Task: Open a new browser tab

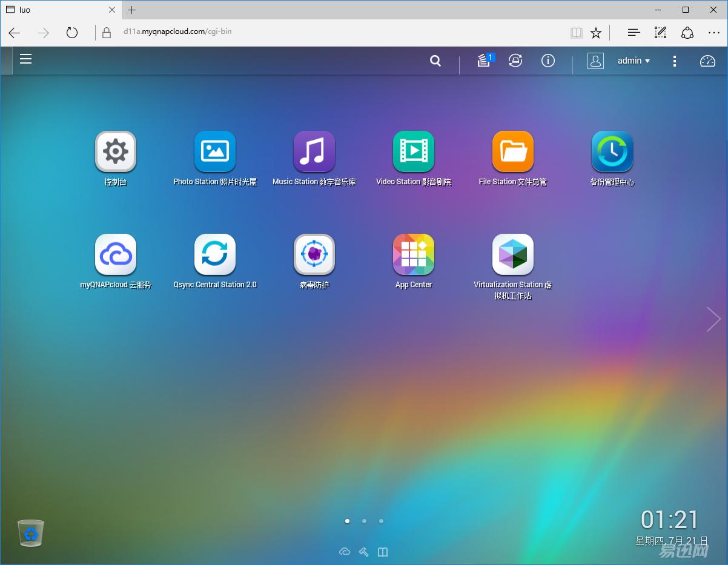Action: (x=132, y=10)
